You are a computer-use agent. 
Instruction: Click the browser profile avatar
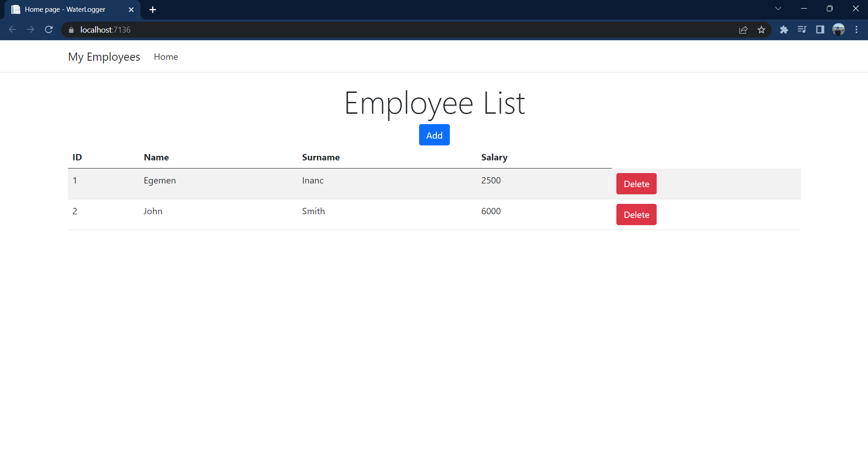pos(839,29)
